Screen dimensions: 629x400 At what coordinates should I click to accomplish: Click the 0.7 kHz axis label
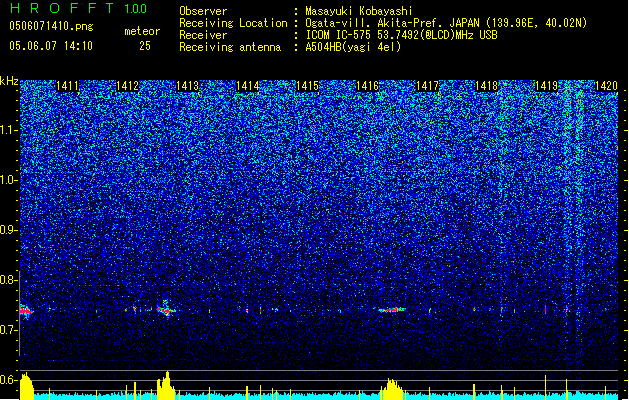pos(9,330)
